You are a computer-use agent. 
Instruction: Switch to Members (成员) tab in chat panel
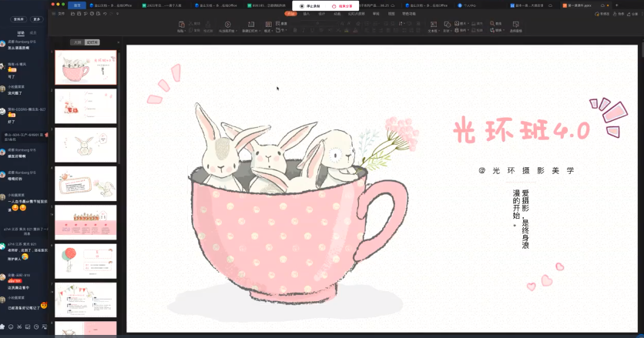point(33,33)
